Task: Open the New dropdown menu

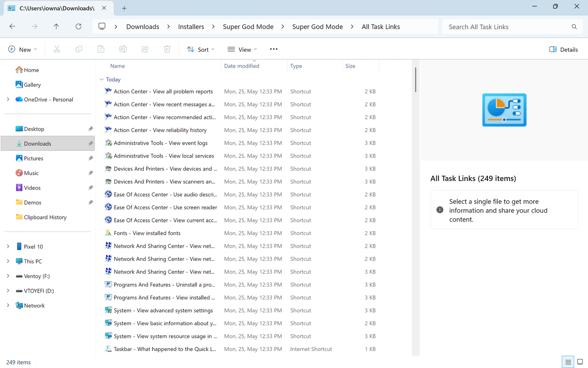Action: pos(23,49)
